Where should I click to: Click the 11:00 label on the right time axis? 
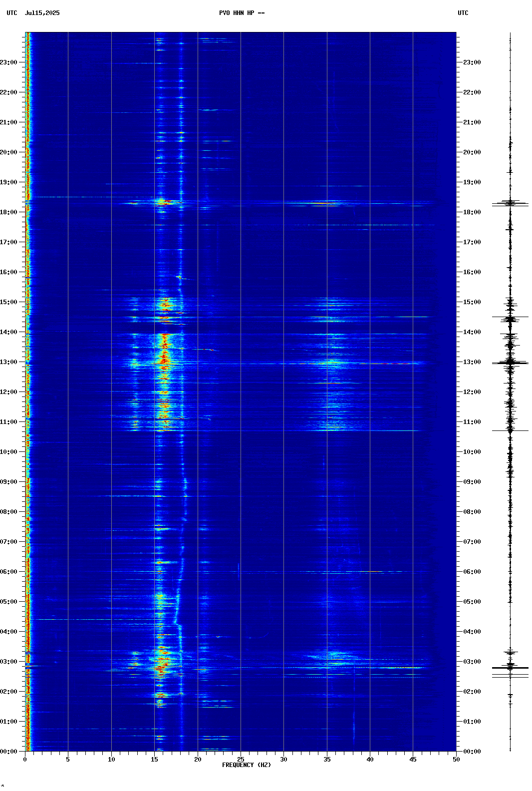pyautogui.click(x=472, y=422)
